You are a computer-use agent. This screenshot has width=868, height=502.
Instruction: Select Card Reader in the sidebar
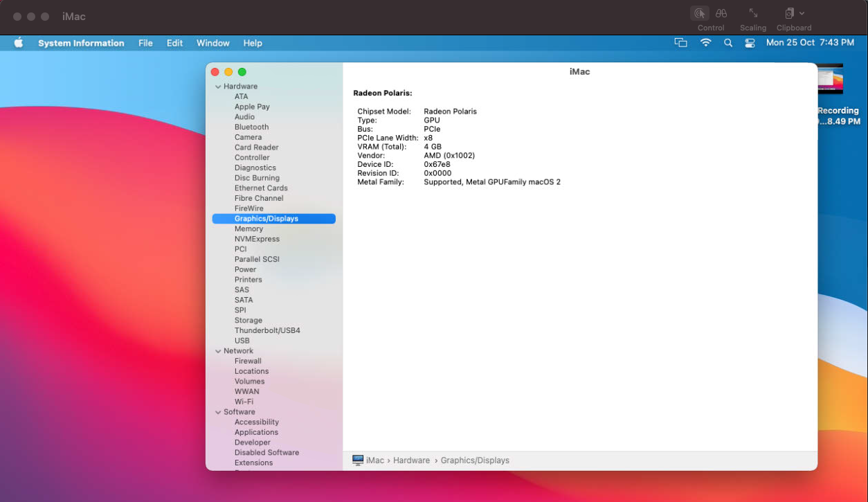tap(256, 147)
